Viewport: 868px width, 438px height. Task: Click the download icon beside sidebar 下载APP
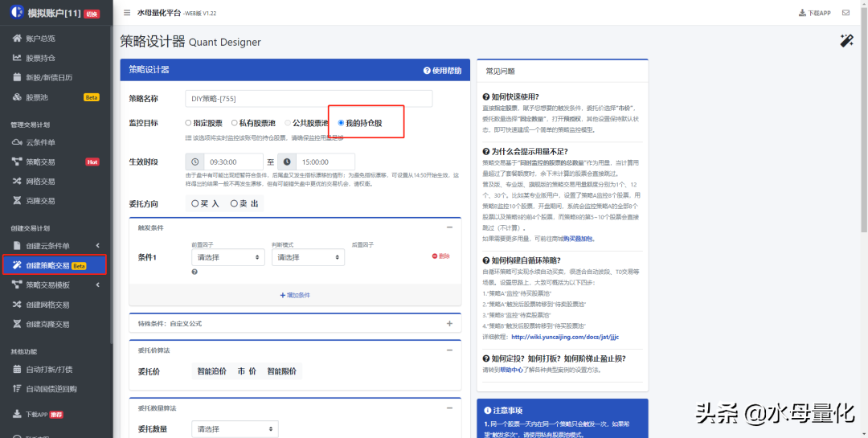[x=17, y=414]
